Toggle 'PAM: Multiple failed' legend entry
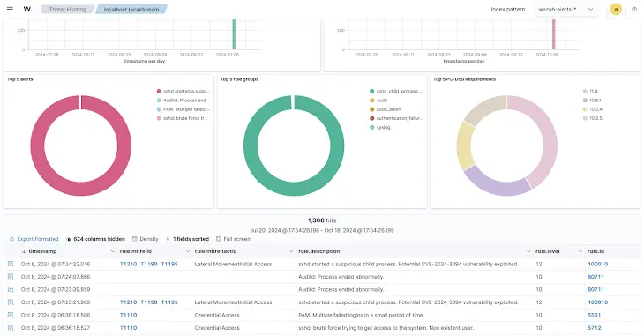 pyautogui.click(x=183, y=109)
